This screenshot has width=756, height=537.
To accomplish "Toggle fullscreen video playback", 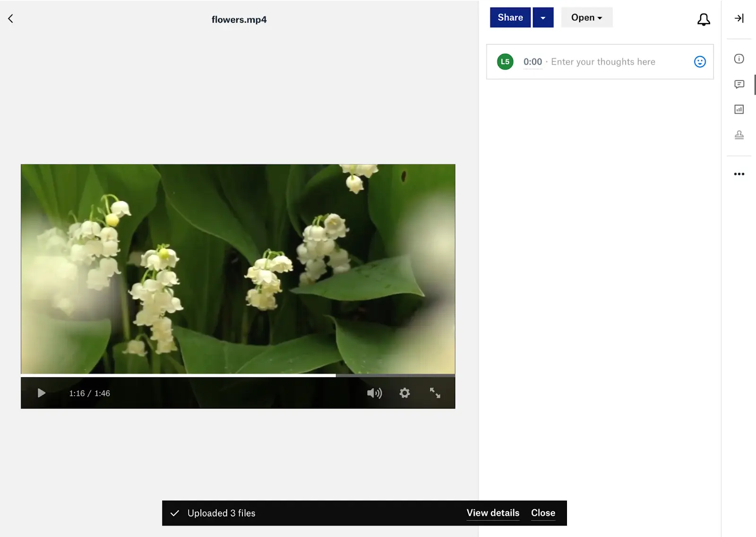I will (435, 393).
